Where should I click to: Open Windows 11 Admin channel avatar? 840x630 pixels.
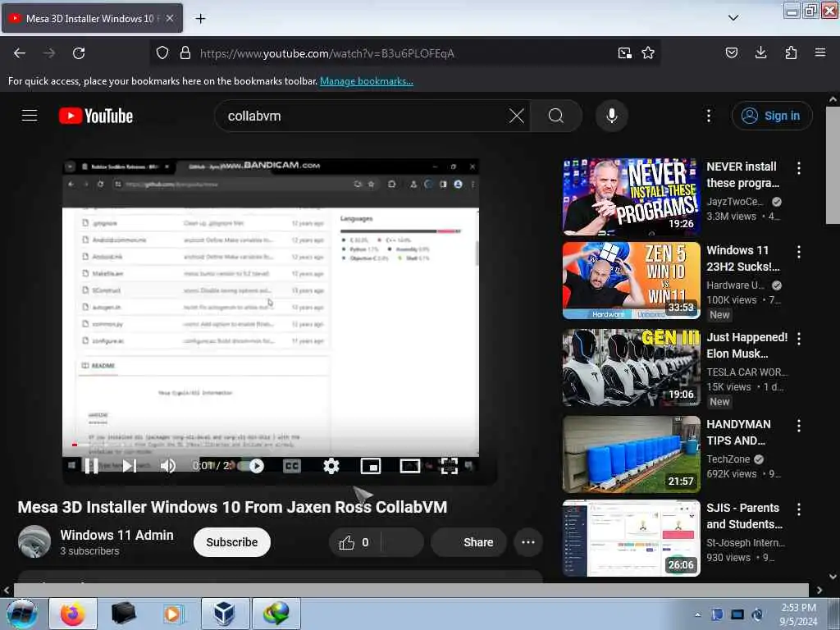tap(34, 541)
